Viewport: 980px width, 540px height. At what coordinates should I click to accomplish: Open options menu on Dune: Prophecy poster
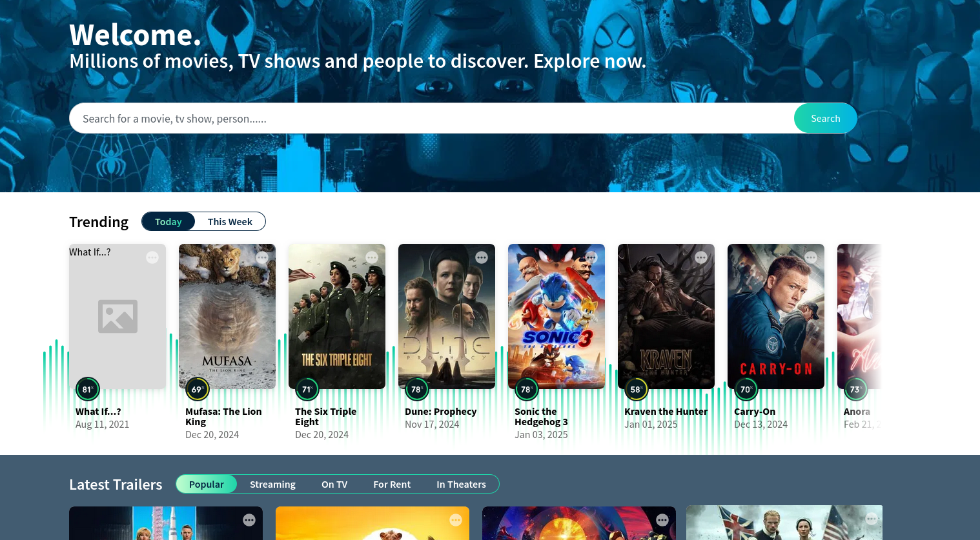click(x=482, y=257)
